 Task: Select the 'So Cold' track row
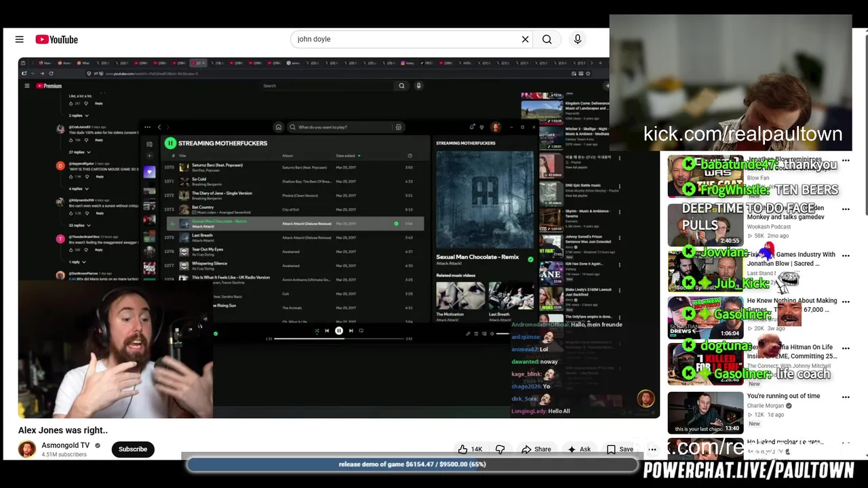[294, 181]
